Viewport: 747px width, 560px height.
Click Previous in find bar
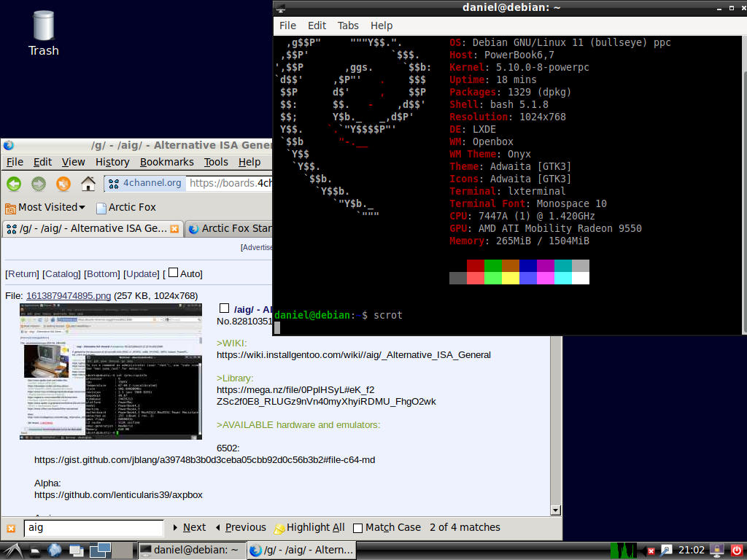pyautogui.click(x=241, y=528)
